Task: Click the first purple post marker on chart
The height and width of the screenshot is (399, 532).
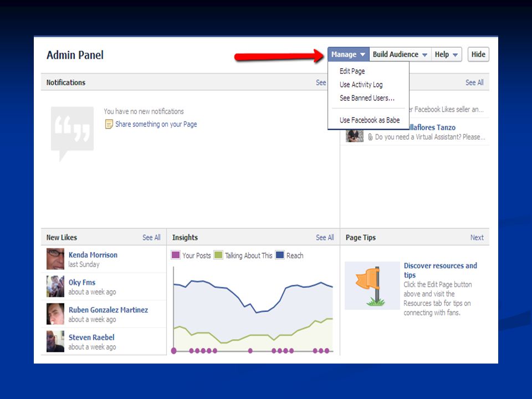Action: [173, 351]
